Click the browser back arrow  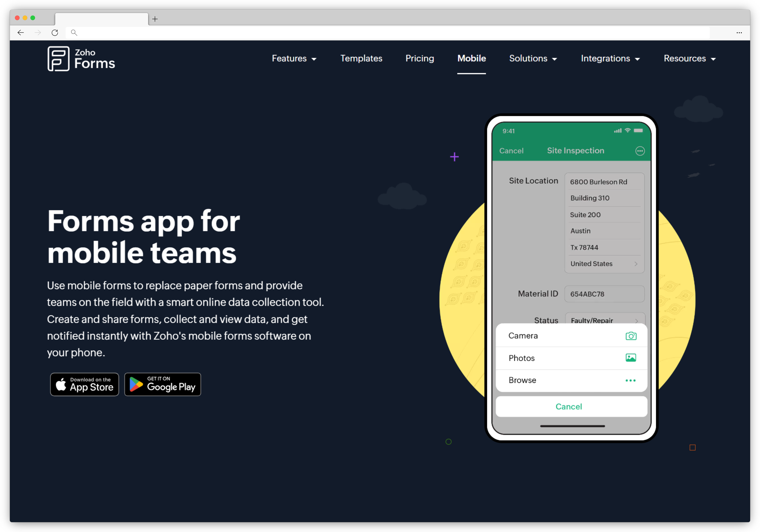click(21, 32)
